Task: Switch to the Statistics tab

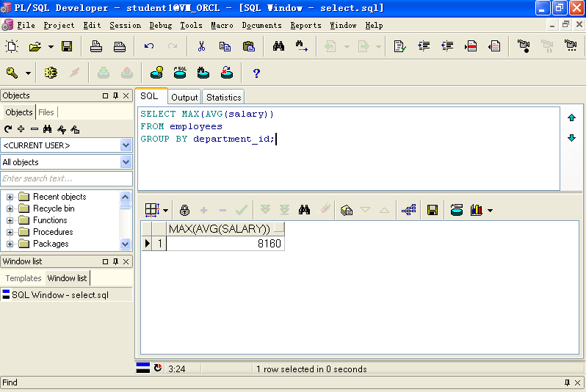Action: [x=223, y=98]
